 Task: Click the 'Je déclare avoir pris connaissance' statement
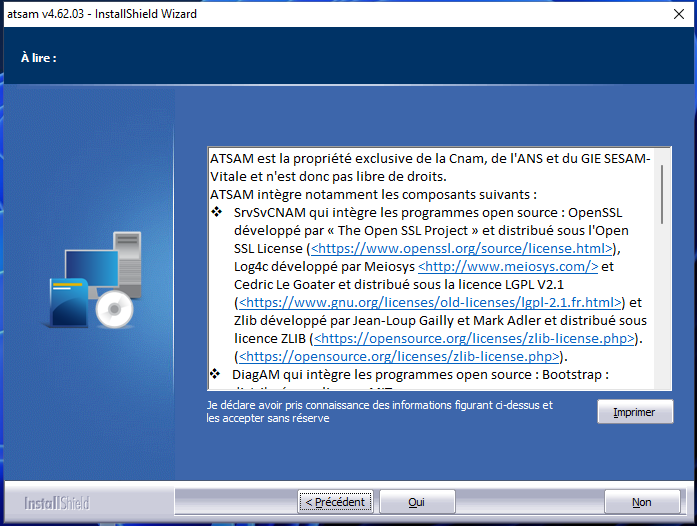click(379, 411)
